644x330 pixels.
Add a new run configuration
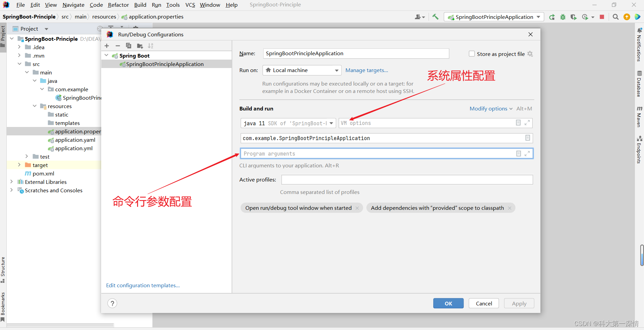pos(107,46)
